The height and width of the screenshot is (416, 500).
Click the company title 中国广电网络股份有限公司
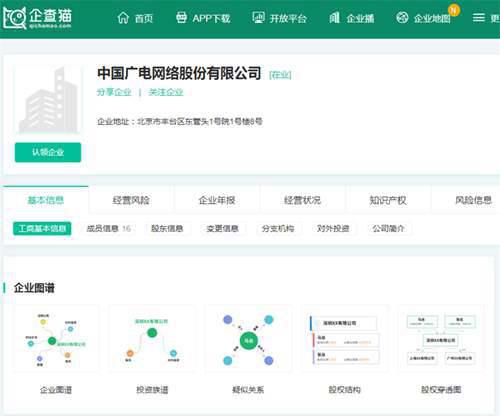click(x=179, y=73)
